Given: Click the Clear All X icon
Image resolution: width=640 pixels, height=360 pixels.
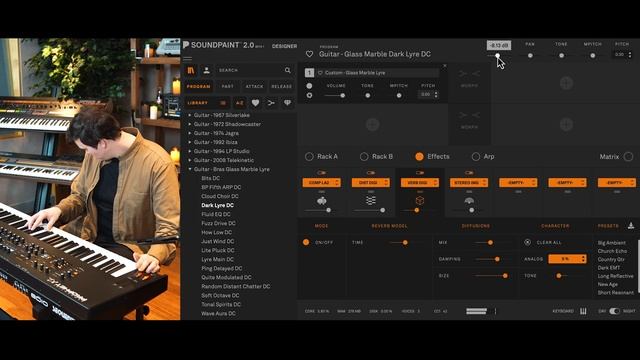Looking at the screenshot, I should [527, 242].
